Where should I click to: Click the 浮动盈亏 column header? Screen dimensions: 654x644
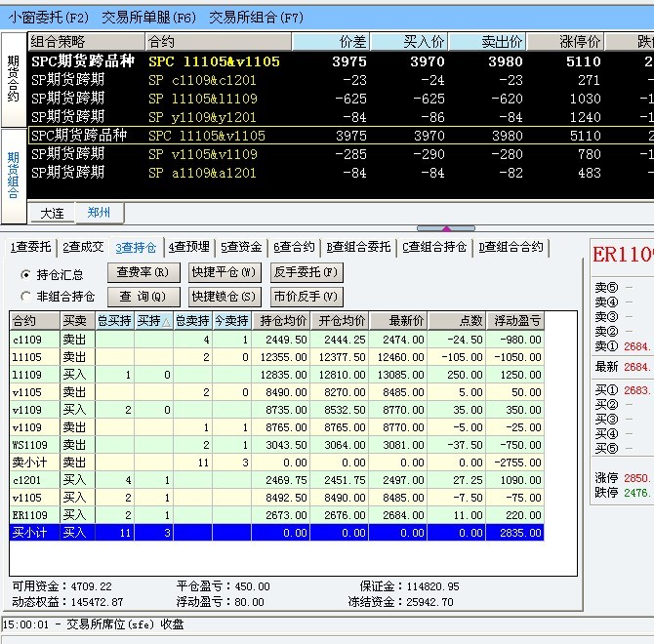click(515, 321)
